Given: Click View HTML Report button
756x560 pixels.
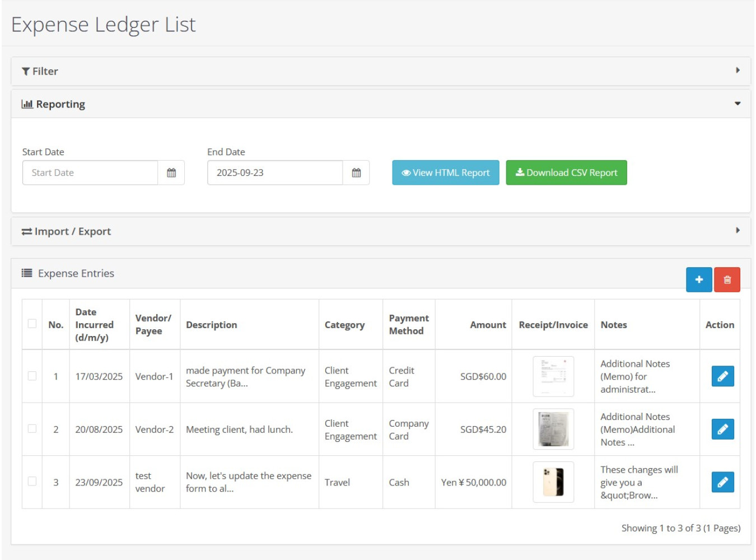Looking at the screenshot, I should tap(445, 172).
